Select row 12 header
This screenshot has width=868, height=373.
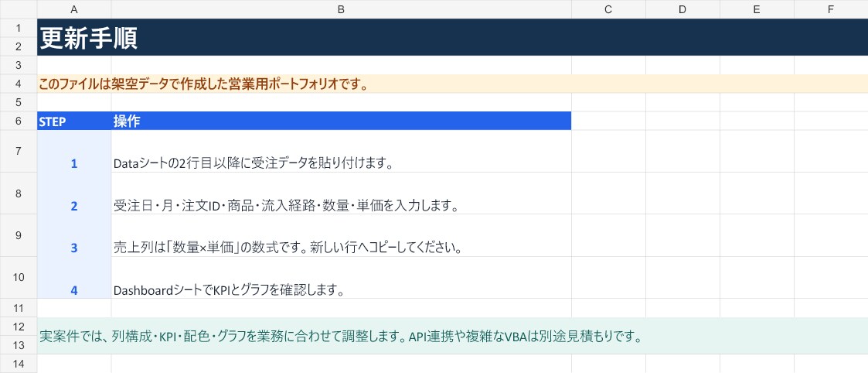pyautogui.click(x=19, y=327)
